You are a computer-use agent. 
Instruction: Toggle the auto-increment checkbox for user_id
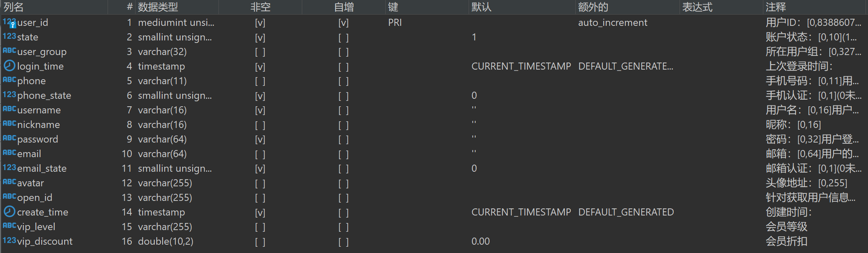tap(344, 23)
